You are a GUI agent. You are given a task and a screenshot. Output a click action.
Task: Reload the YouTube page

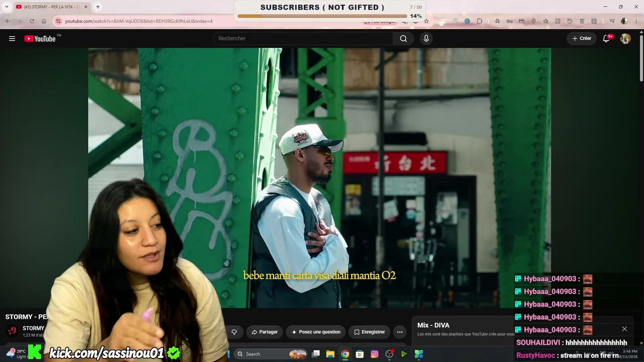pos(32,21)
